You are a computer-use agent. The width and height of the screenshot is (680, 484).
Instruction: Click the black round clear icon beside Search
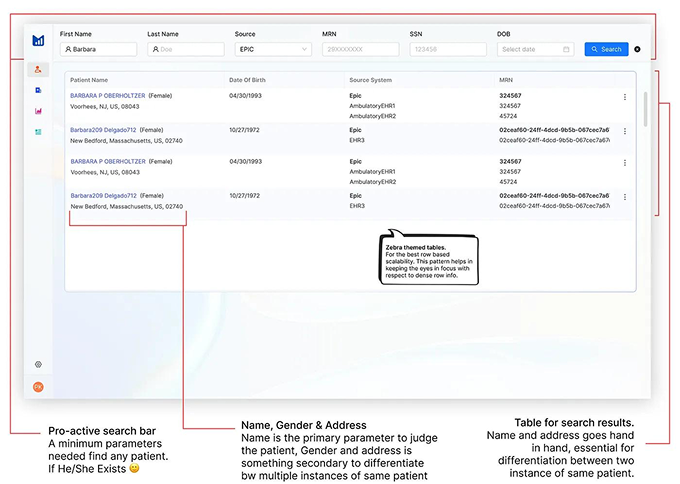click(637, 49)
